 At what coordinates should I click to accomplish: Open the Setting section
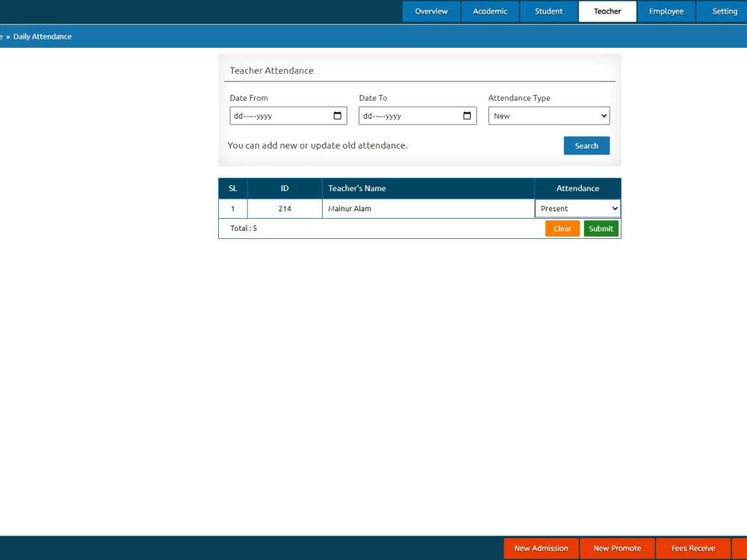[x=723, y=11]
